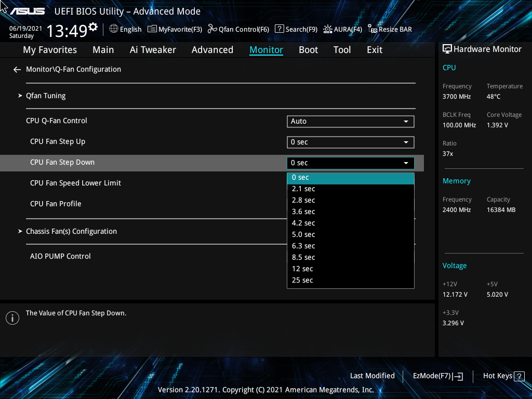This screenshot has width=532, height=399.
Task: Click the back arrow to leave Q-Fan Configuration
Action: tap(17, 69)
